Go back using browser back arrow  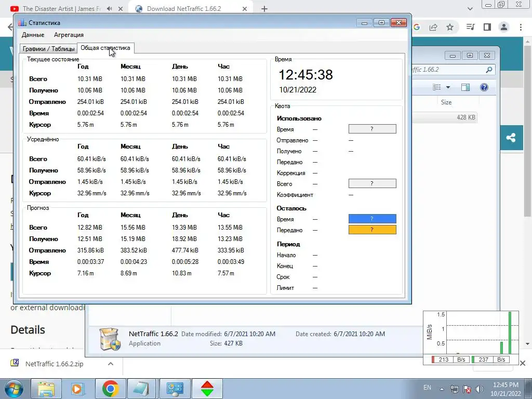(x=10, y=27)
